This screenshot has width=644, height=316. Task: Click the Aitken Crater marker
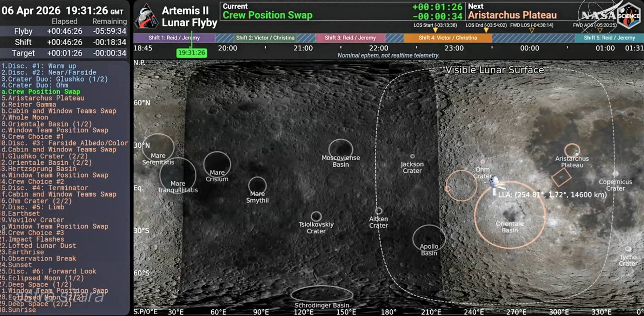coord(379,211)
